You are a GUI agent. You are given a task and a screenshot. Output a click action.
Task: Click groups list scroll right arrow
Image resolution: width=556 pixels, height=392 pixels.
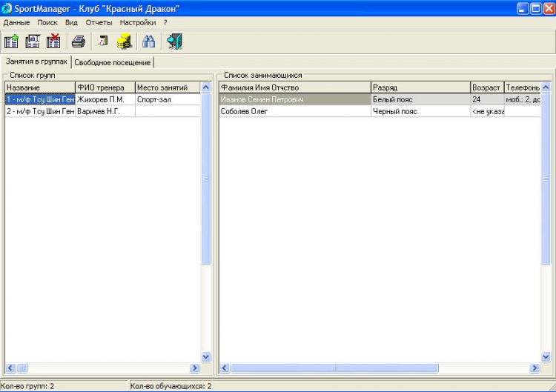pyautogui.click(x=194, y=368)
